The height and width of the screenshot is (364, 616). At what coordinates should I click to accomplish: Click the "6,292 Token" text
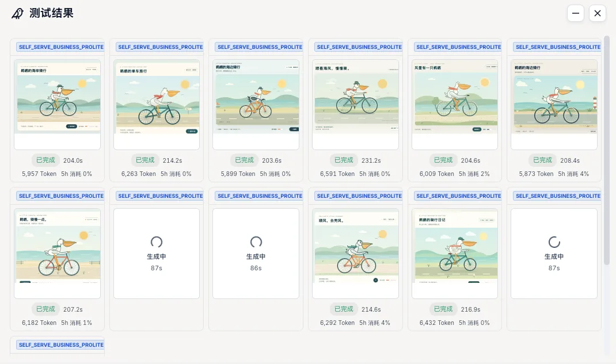(x=337, y=323)
